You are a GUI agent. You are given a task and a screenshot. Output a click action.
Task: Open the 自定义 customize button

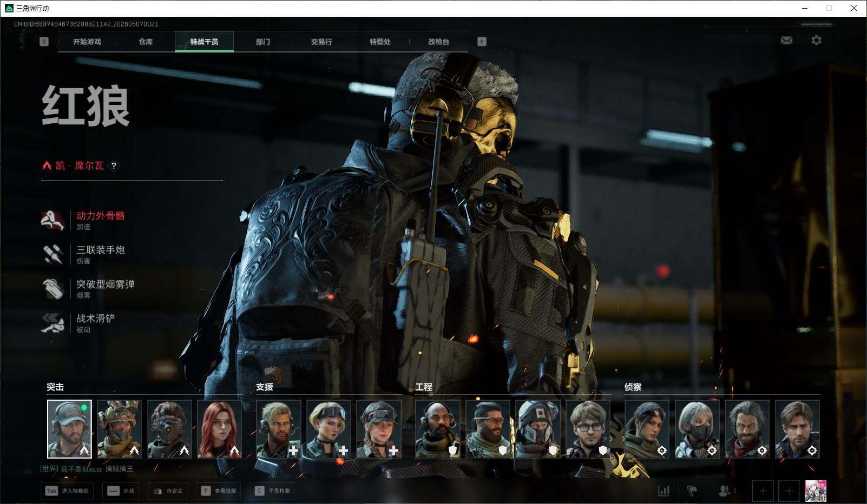[168, 491]
